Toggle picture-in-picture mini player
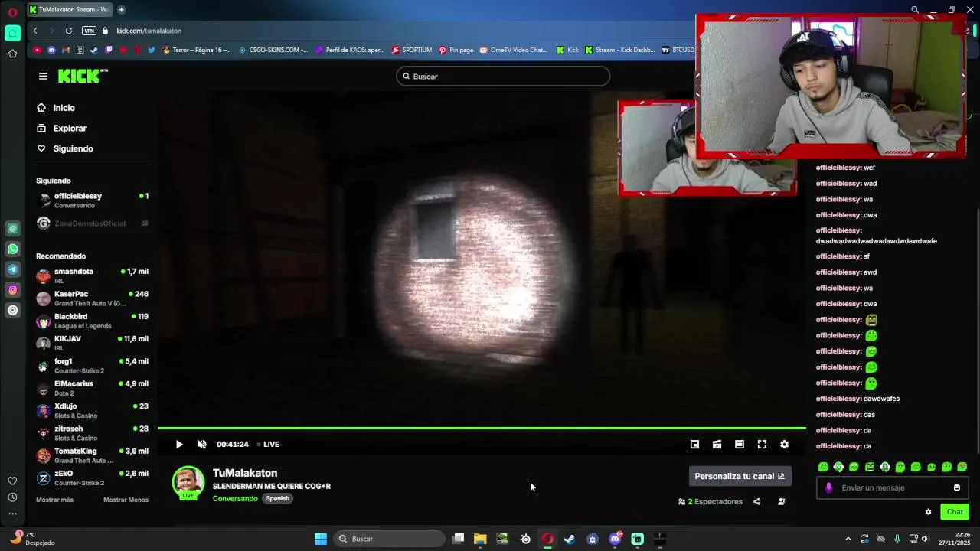 coord(694,445)
